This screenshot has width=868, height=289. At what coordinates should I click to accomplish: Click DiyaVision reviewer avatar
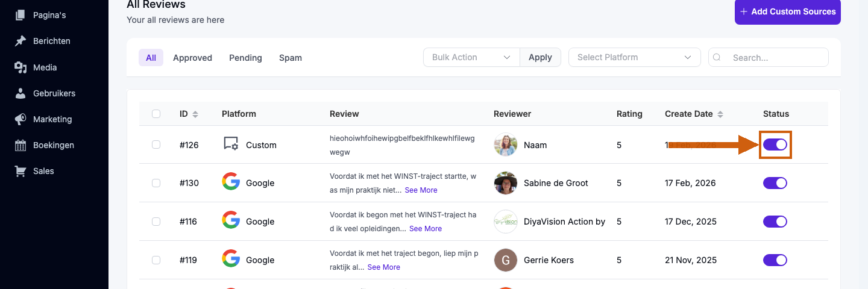(x=505, y=221)
